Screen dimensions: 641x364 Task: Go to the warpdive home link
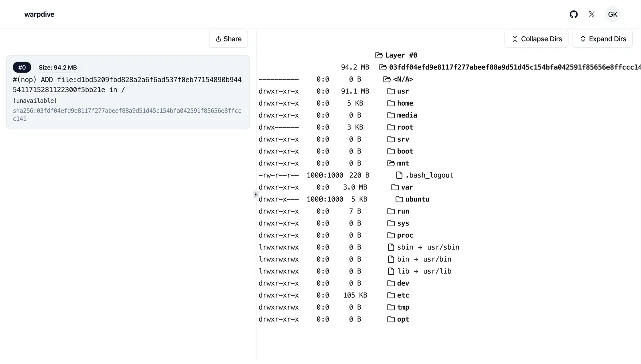(x=39, y=14)
